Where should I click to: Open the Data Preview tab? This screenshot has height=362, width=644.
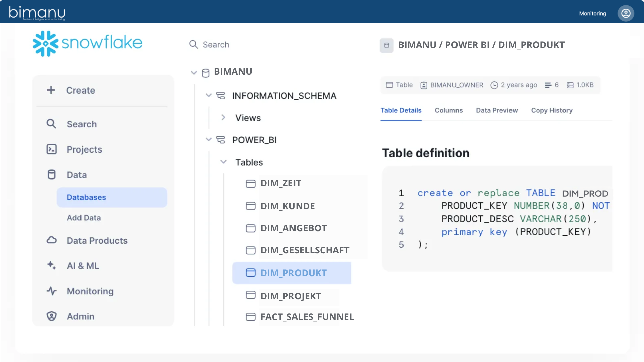pos(497,110)
